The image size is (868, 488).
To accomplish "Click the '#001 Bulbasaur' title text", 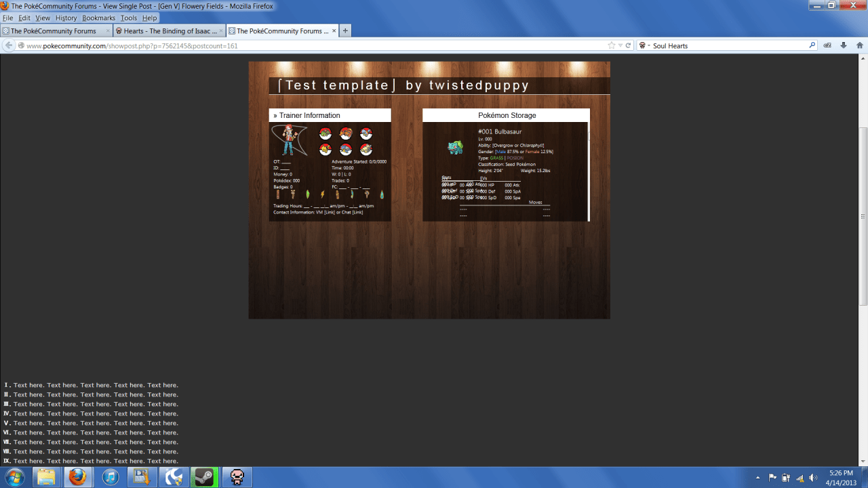I will [500, 131].
